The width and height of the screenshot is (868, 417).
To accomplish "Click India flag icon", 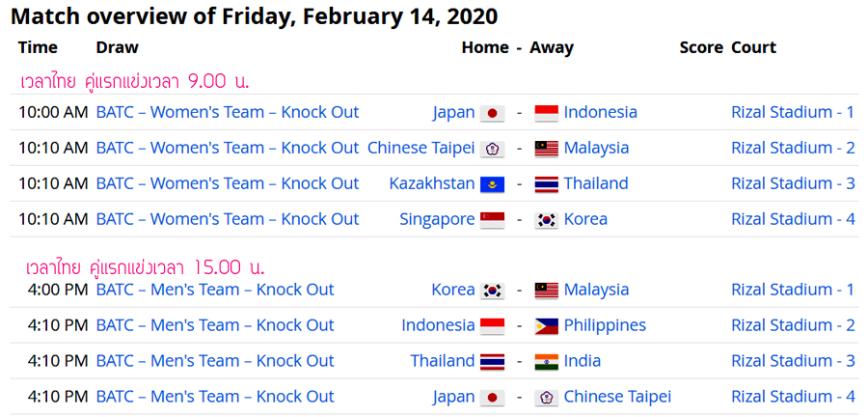I will pos(547,362).
